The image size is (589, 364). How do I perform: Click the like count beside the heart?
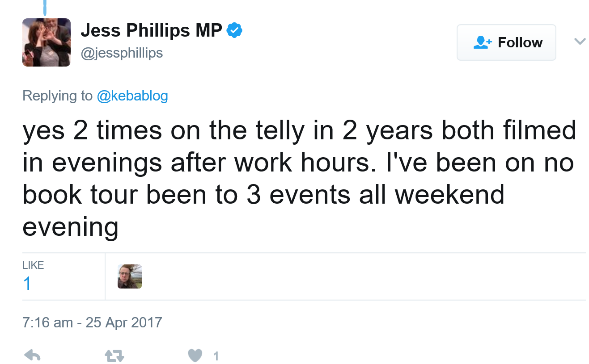pos(216,356)
